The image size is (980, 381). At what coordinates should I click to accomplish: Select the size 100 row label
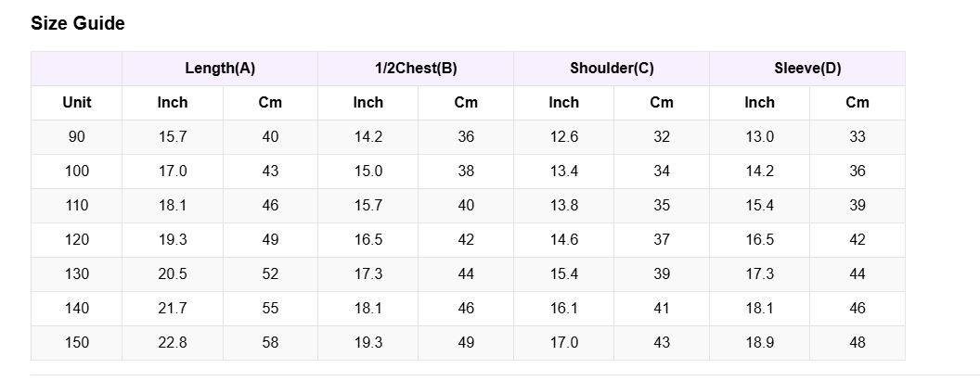(x=77, y=171)
